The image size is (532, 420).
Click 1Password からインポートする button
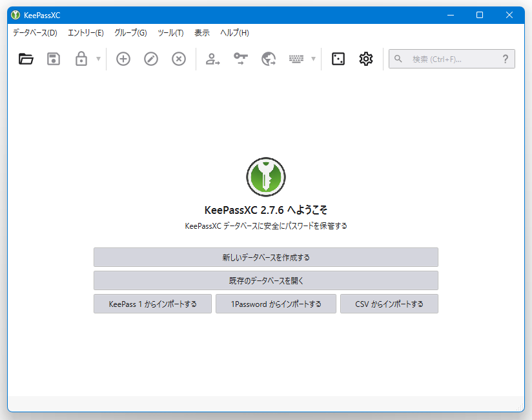pyautogui.click(x=276, y=304)
